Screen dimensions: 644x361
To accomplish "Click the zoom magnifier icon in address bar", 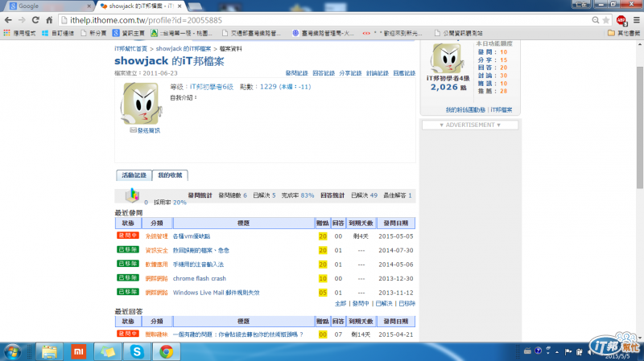I will (595, 20).
